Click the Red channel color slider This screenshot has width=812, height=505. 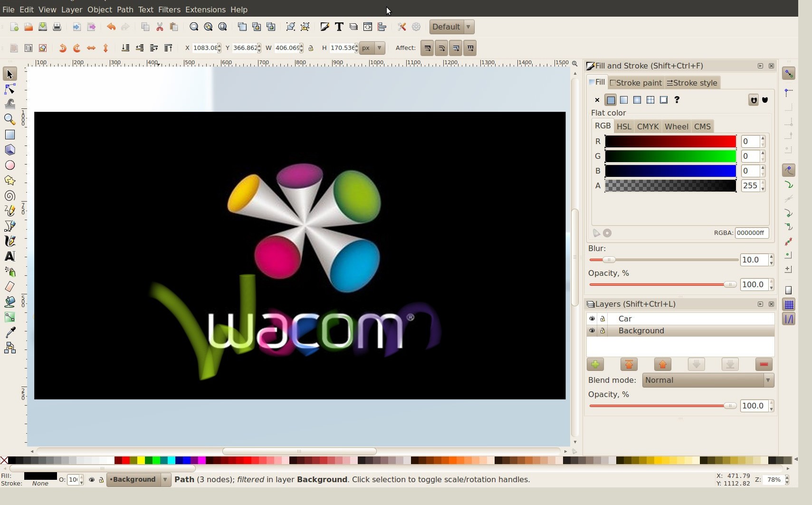pos(670,141)
